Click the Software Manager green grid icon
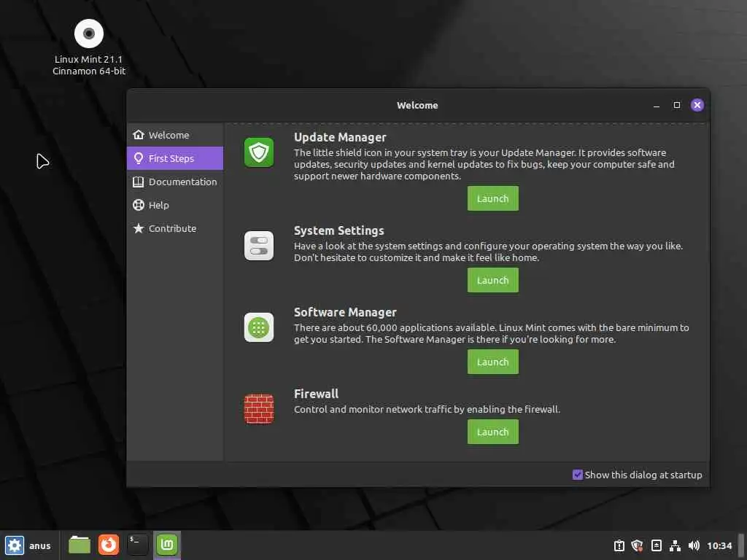Viewport: 747px width, 560px height. (x=259, y=327)
